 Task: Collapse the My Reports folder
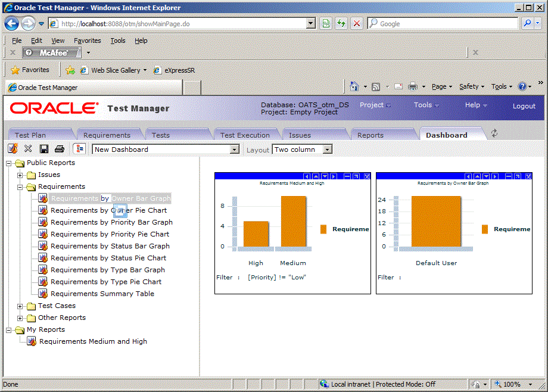tap(9, 330)
